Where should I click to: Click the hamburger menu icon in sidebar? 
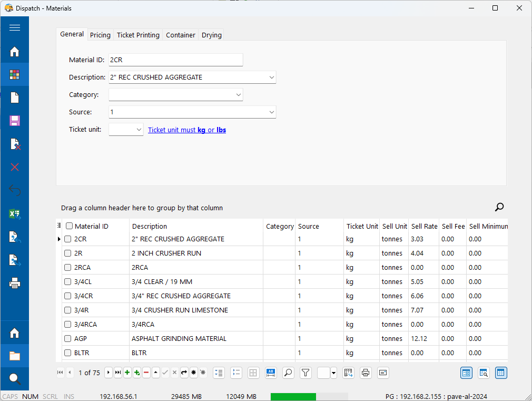pyautogui.click(x=15, y=28)
